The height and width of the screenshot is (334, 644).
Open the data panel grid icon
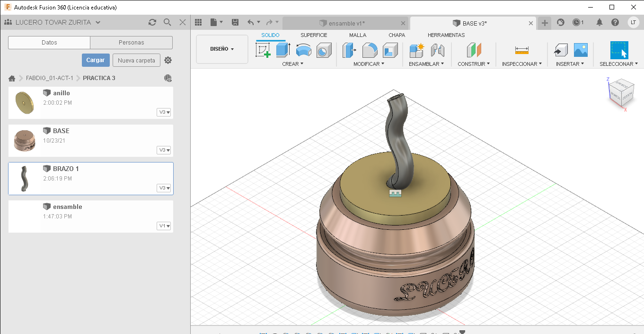(198, 22)
